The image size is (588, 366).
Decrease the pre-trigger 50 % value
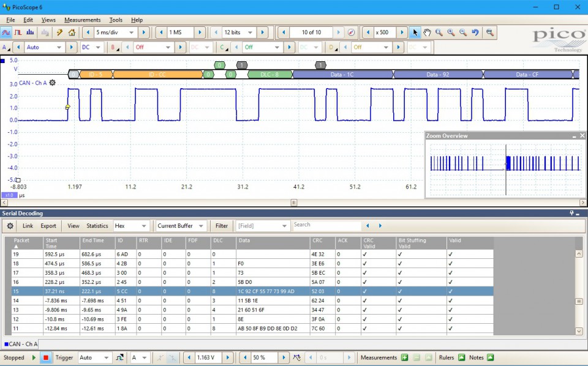point(245,358)
